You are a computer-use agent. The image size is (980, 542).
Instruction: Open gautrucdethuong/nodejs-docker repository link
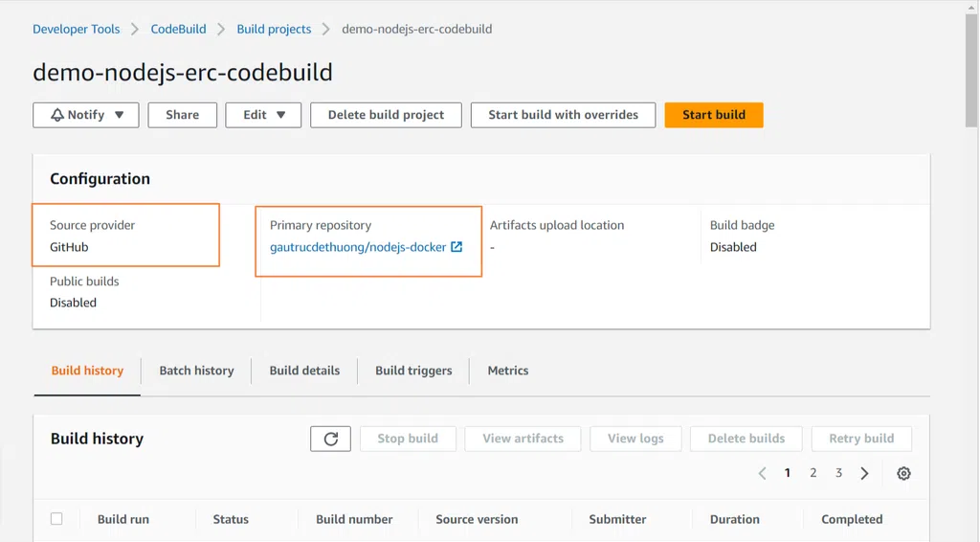pyautogui.click(x=358, y=247)
